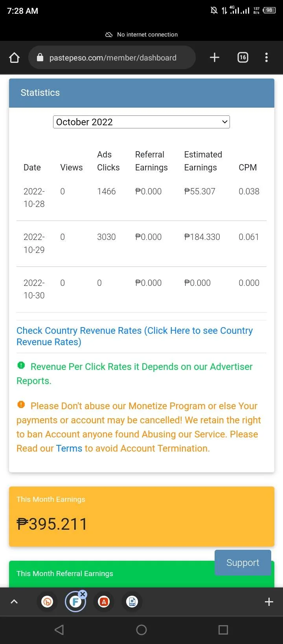283x644 pixels.
Task: Click the Support button
Action: [x=243, y=563]
